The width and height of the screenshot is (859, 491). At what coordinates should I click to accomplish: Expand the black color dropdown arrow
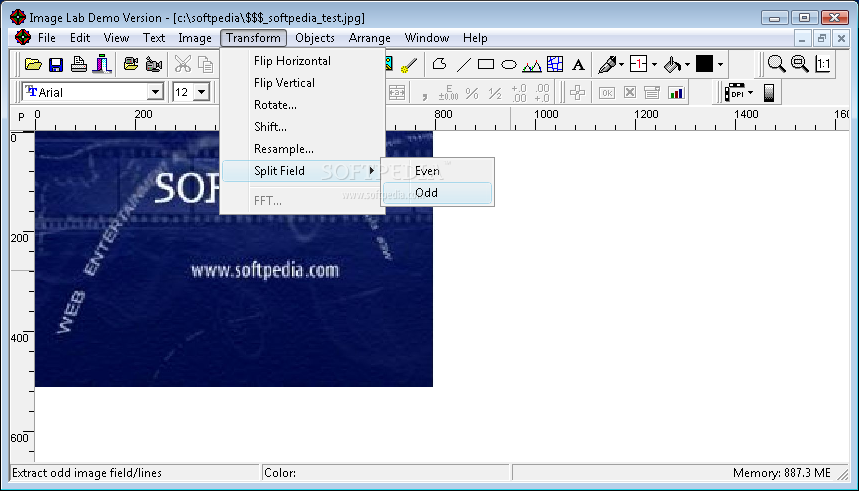coord(720,65)
